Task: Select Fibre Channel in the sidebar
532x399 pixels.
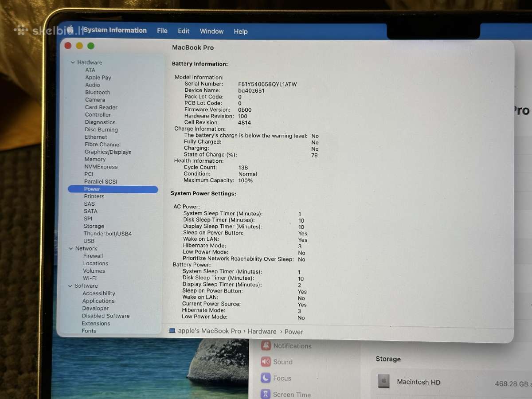Action: click(102, 145)
